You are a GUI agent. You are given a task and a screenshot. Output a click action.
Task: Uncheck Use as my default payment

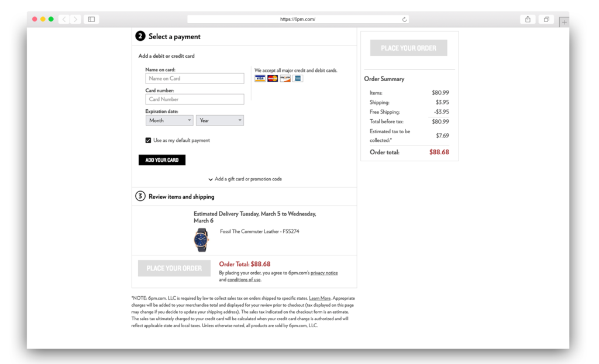[148, 140]
